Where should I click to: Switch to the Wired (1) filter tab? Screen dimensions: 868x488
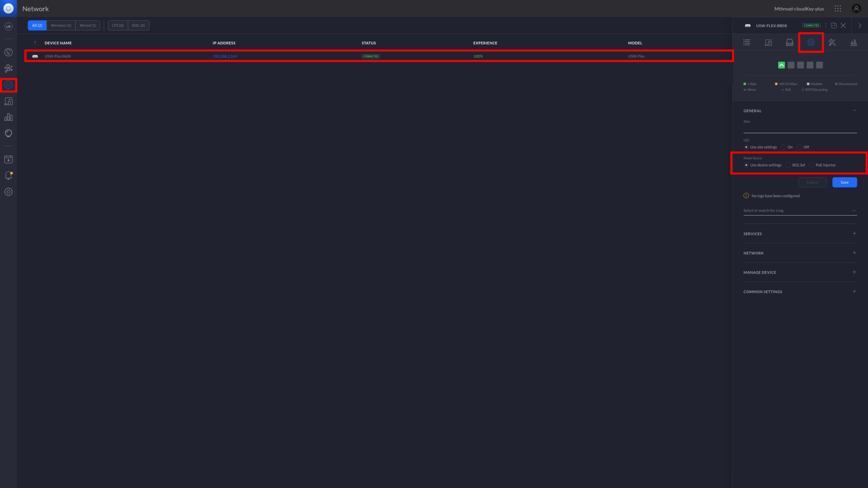click(x=87, y=25)
